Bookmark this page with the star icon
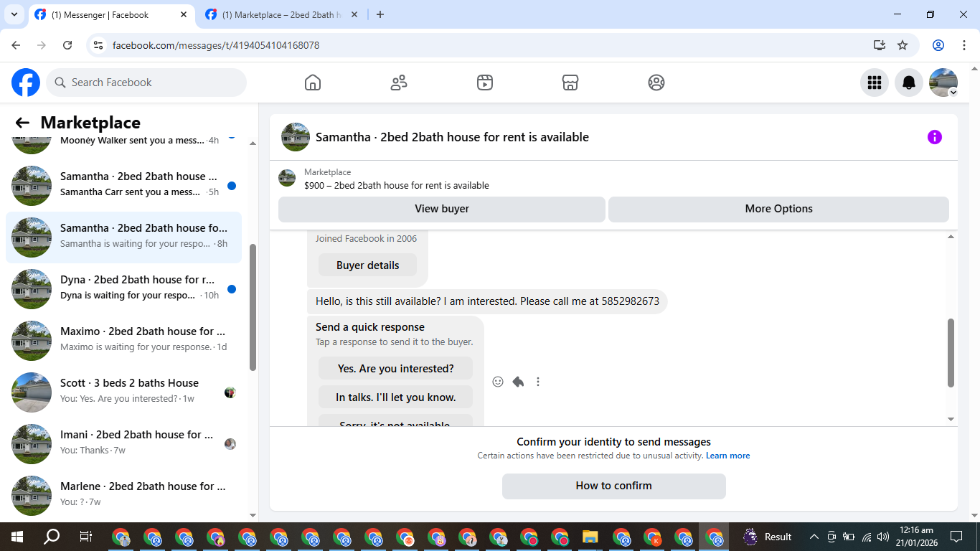The image size is (980, 551). [903, 45]
